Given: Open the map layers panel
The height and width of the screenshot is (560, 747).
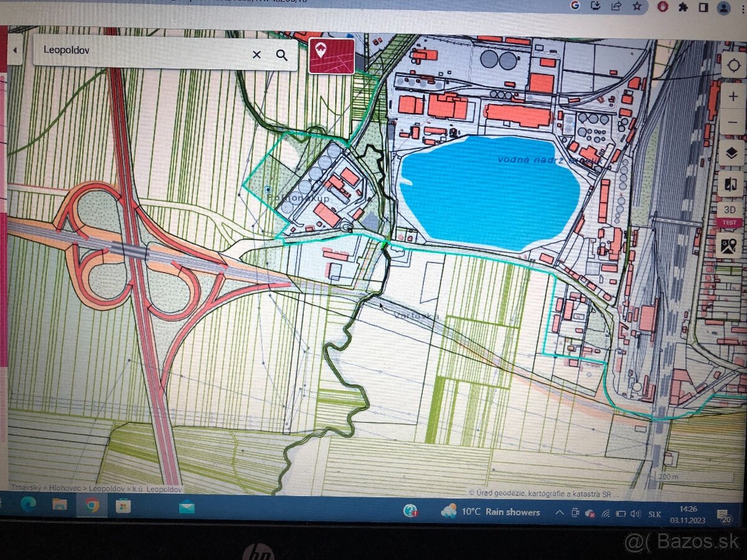Looking at the screenshot, I should 731,152.
